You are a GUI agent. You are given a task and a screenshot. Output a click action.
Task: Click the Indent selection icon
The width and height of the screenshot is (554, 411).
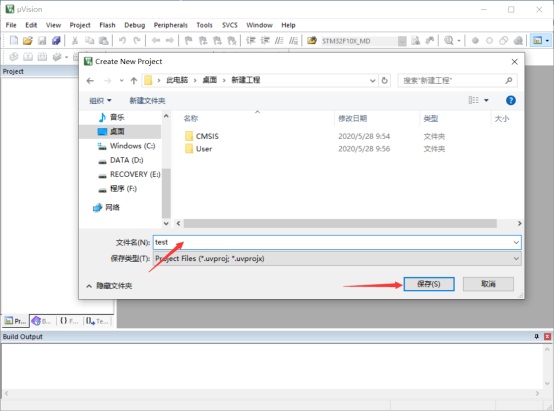click(x=251, y=41)
